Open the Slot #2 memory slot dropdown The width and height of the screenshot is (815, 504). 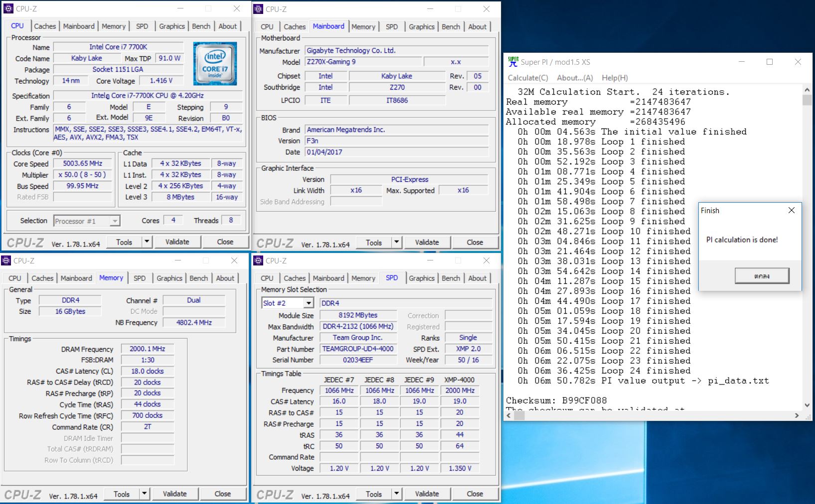click(x=309, y=303)
